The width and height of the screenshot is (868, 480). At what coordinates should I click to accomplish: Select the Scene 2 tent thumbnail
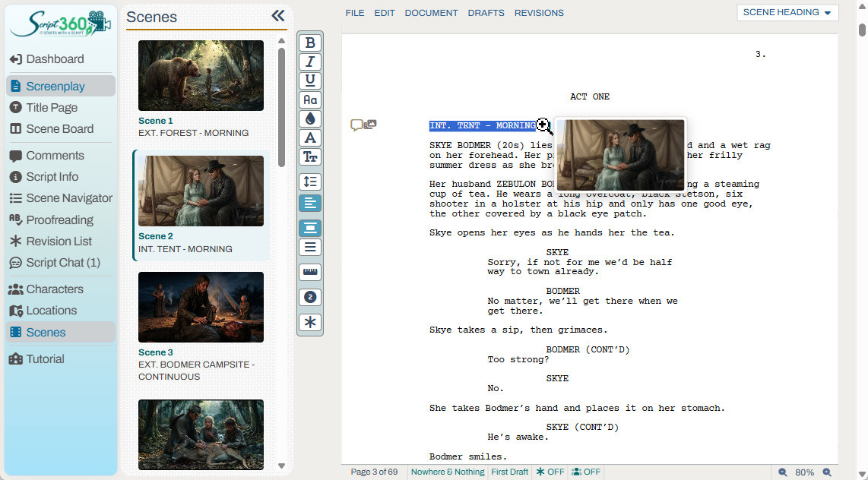click(201, 191)
